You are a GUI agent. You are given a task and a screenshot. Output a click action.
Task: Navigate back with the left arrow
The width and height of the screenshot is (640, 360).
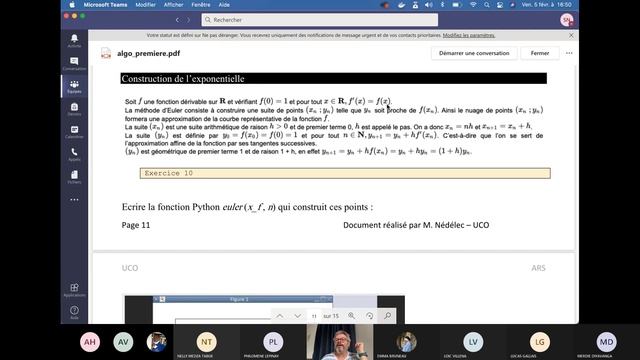pyautogui.click(x=177, y=20)
